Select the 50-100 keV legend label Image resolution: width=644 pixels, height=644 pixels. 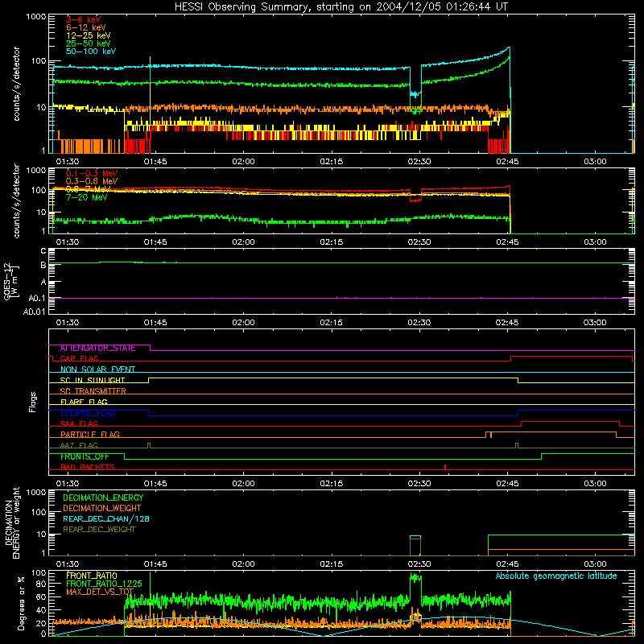click(90, 52)
